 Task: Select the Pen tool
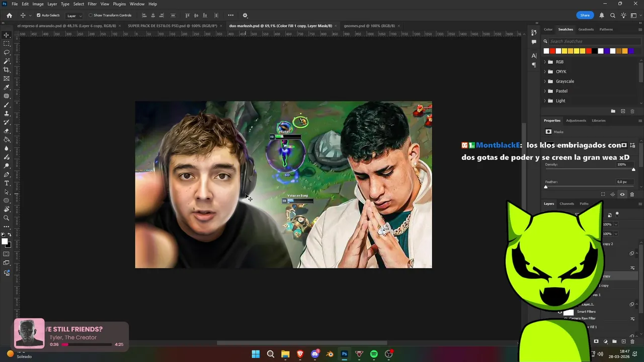7,174
